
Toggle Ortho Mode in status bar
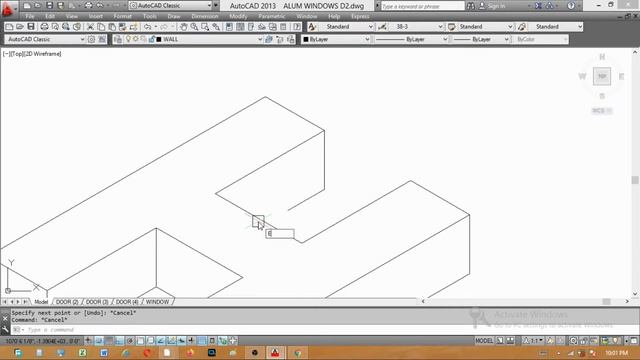point(119,341)
